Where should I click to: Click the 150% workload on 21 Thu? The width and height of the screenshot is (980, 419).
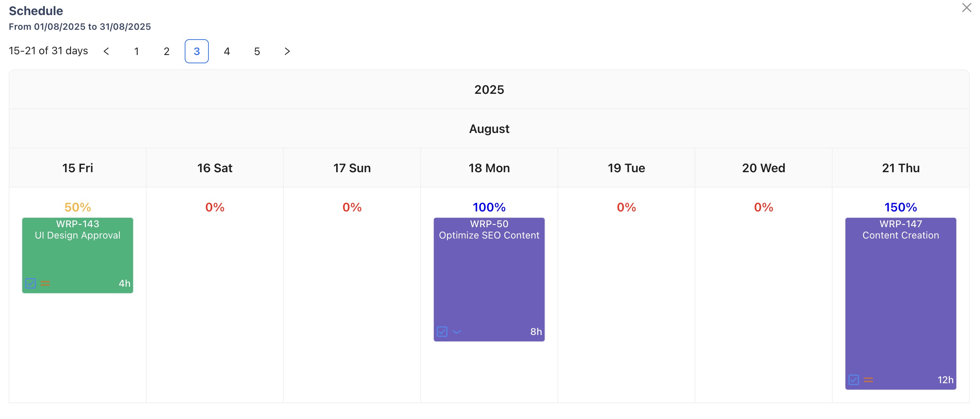[x=900, y=207]
